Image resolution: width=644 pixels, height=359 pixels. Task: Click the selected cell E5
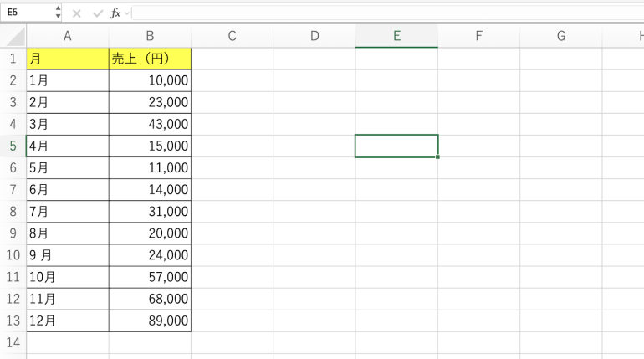396,146
